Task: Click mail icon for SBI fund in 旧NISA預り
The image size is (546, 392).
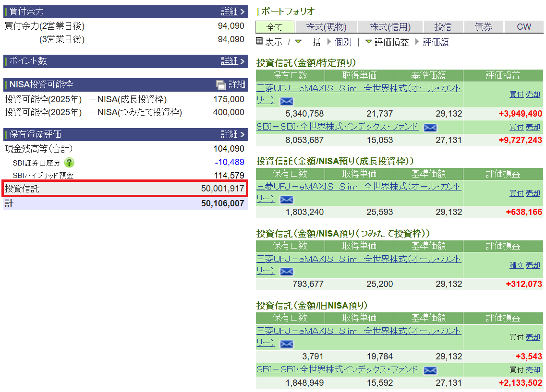Action: 430,370
